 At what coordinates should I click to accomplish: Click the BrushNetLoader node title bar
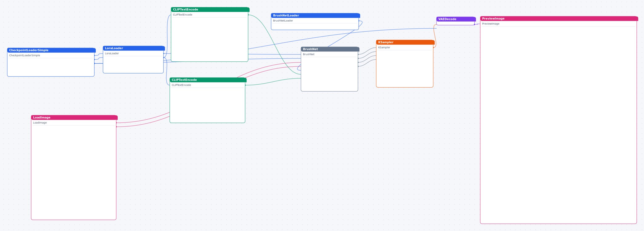[x=316, y=16]
